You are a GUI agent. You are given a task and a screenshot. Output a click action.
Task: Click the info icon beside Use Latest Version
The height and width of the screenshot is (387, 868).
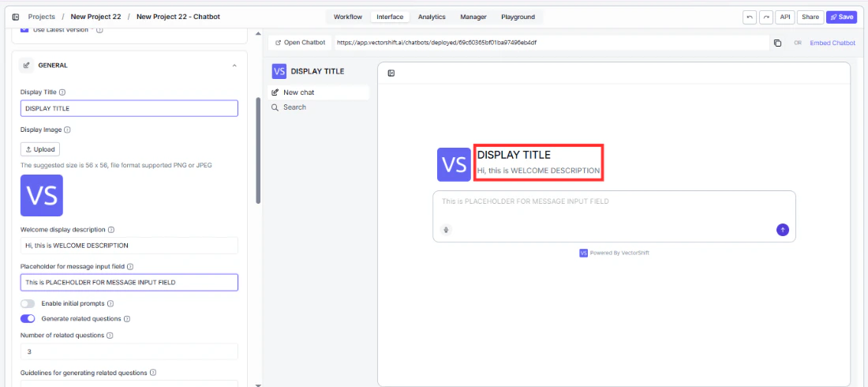[99, 30]
